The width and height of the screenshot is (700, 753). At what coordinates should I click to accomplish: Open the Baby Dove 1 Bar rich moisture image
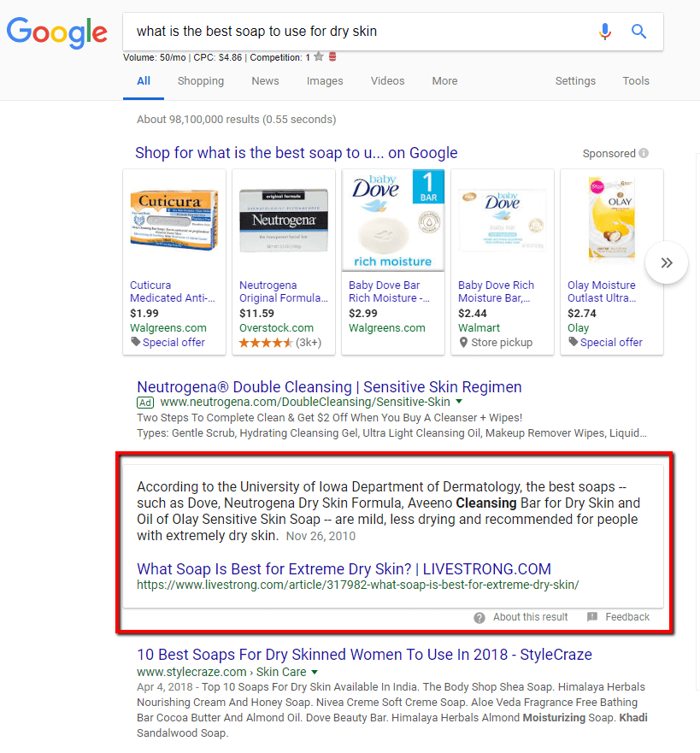[392, 220]
